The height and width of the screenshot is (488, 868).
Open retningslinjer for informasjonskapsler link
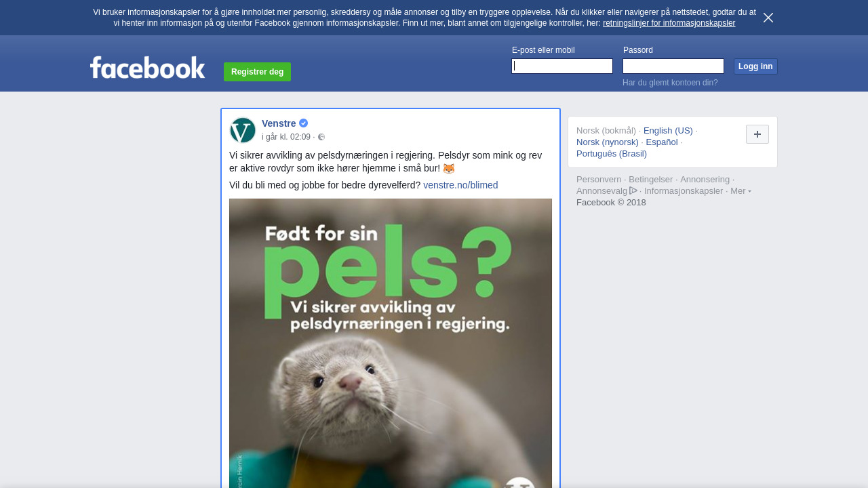[669, 23]
